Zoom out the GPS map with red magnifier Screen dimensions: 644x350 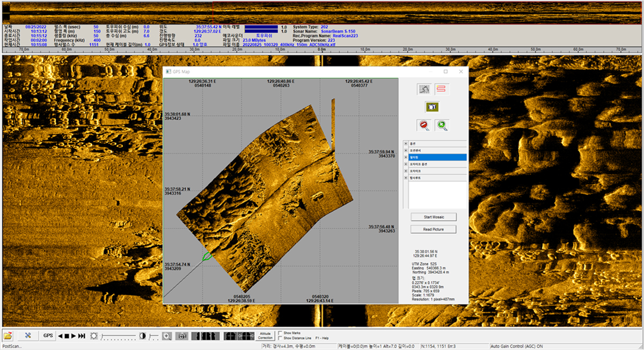425,126
